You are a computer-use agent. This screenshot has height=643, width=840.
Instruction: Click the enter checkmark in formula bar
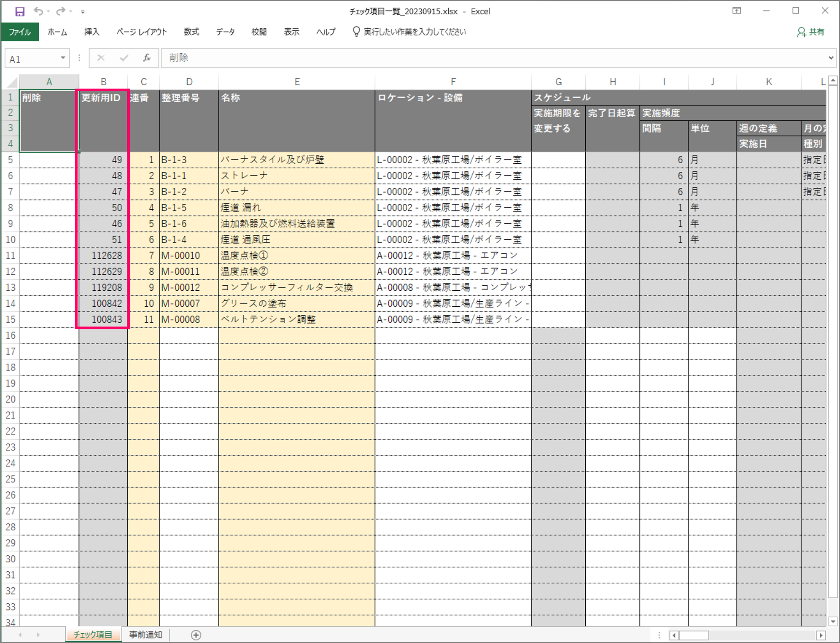[x=124, y=58]
